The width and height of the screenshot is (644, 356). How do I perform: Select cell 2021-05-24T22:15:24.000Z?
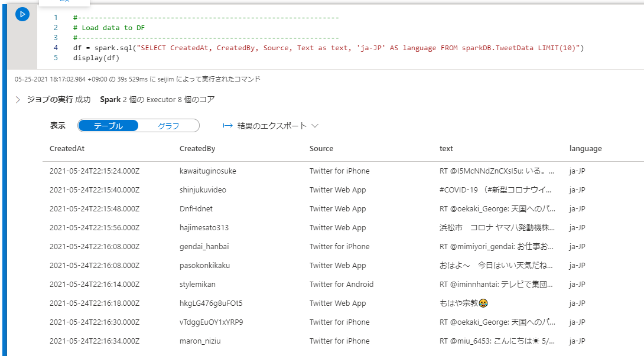(x=95, y=171)
